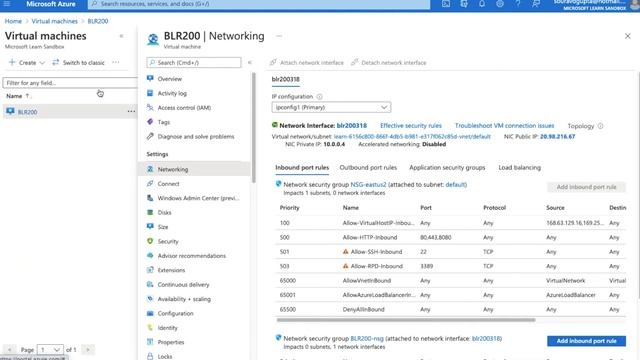Click the Windows Admin Center icon
The width and height of the screenshot is (640, 360).
150,198
